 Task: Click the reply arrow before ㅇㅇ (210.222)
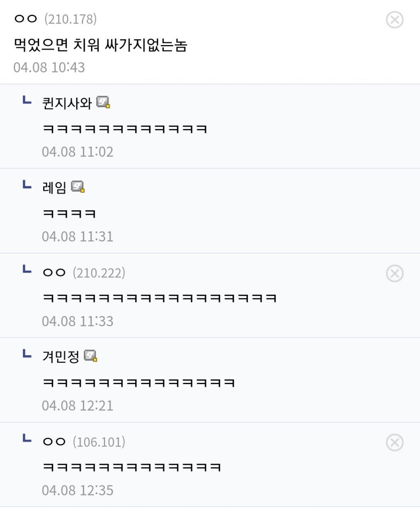coord(27,269)
